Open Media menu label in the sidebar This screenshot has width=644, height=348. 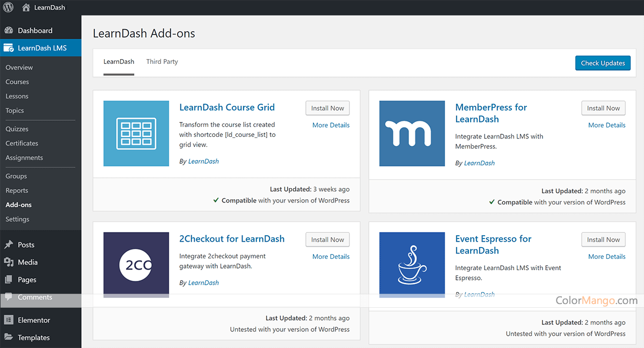pyautogui.click(x=28, y=262)
